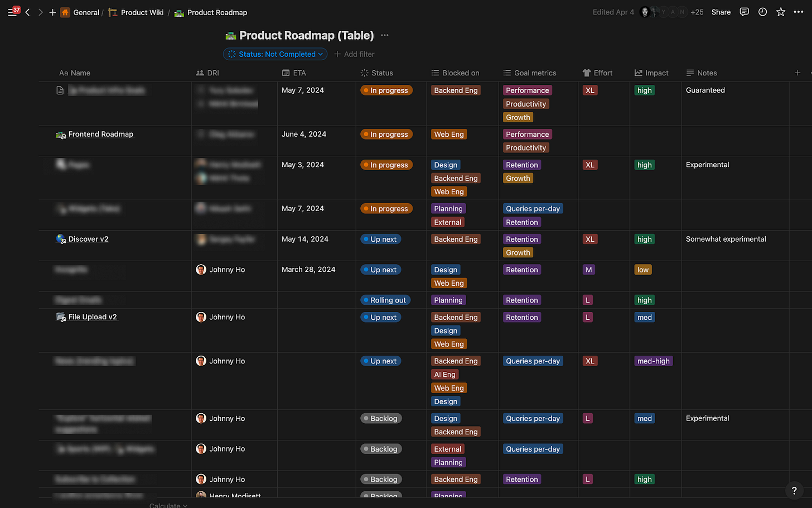812x508 pixels.
Task: Open the Calculate dropdown below the table
Action: [168, 505]
